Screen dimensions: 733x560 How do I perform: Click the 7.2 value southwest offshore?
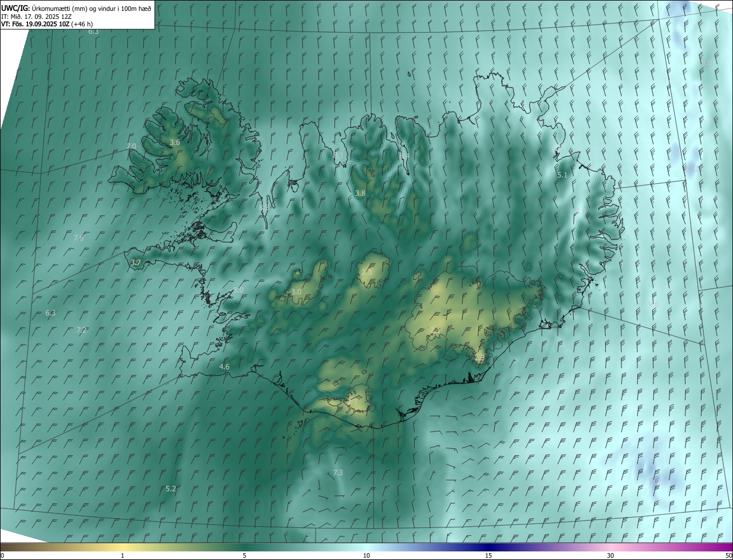click(81, 330)
